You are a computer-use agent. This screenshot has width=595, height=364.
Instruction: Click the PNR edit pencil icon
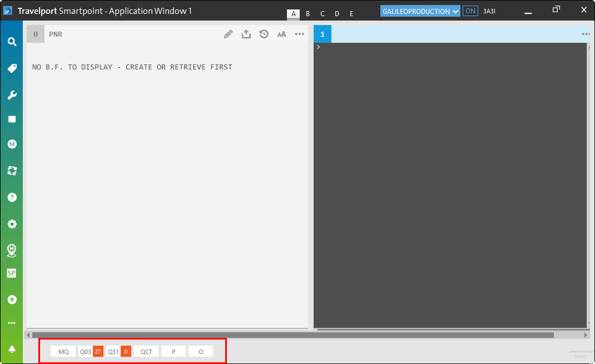pyautogui.click(x=228, y=34)
